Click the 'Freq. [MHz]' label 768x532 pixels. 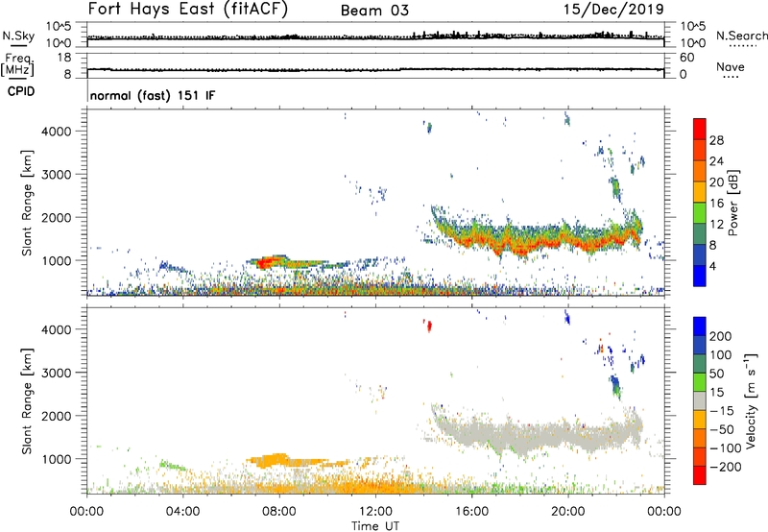(x=18, y=64)
